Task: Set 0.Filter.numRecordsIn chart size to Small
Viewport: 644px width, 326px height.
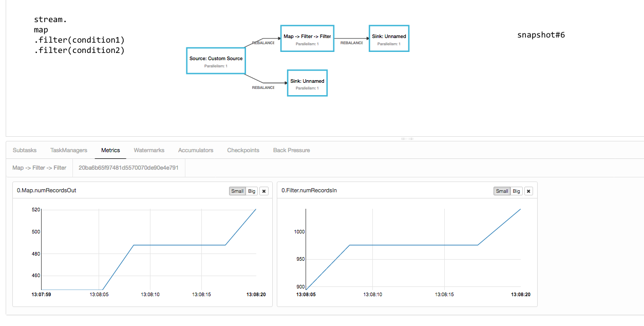Action: pyautogui.click(x=502, y=191)
